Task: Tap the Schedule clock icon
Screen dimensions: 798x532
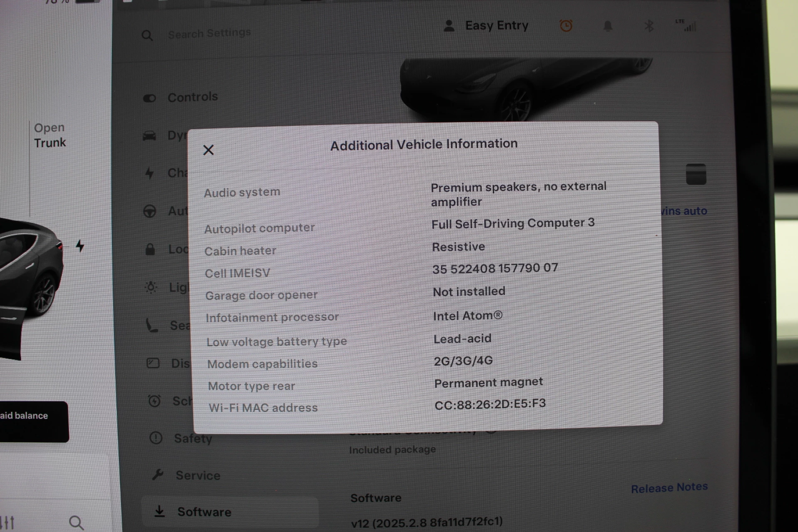Action: 154,401
